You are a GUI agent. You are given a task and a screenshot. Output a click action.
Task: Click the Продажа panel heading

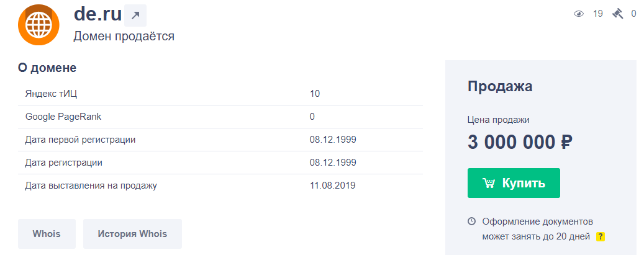500,87
